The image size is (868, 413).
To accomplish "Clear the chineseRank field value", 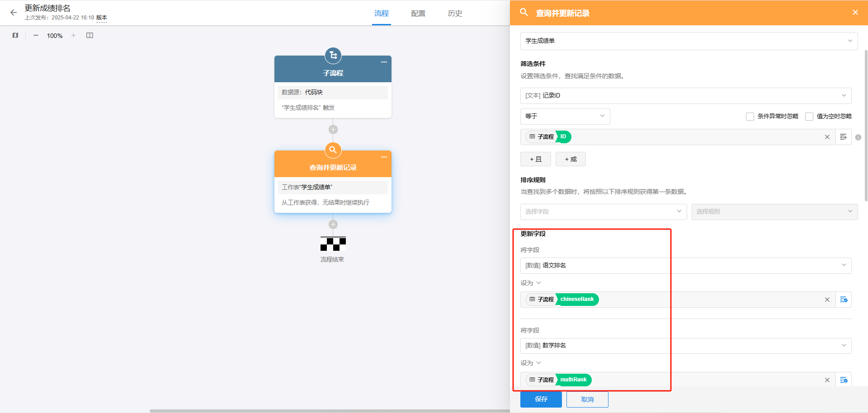I will pyautogui.click(x=827, y=300).
